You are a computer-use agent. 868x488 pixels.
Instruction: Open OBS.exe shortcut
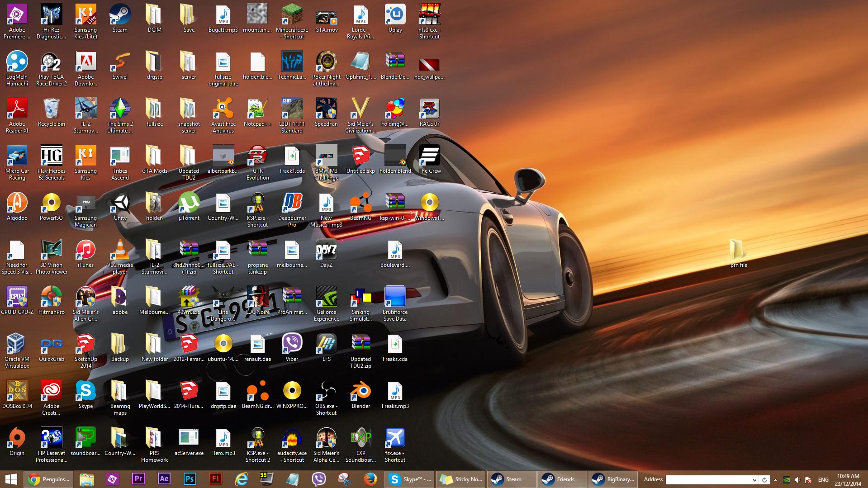coord(326,397)
